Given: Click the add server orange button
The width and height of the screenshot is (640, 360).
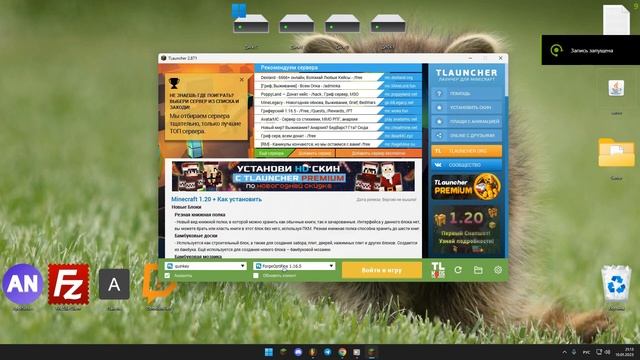Looking at the screenshot, I should tap(314, 153).
